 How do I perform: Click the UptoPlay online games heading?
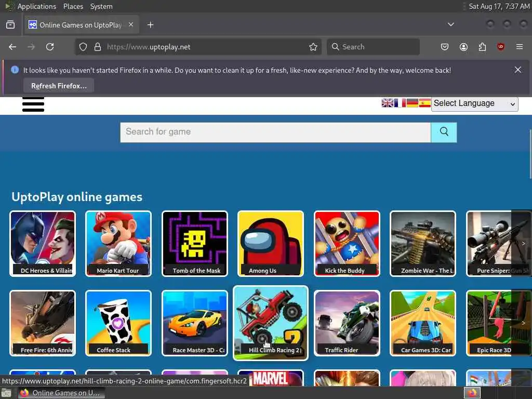77,197
